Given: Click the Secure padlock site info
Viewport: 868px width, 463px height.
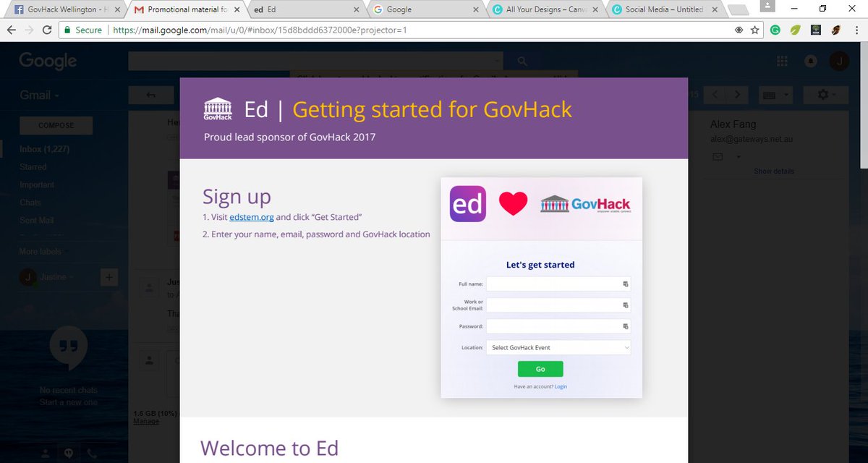Looking at the screenshot, I should [x=83, y=30].
